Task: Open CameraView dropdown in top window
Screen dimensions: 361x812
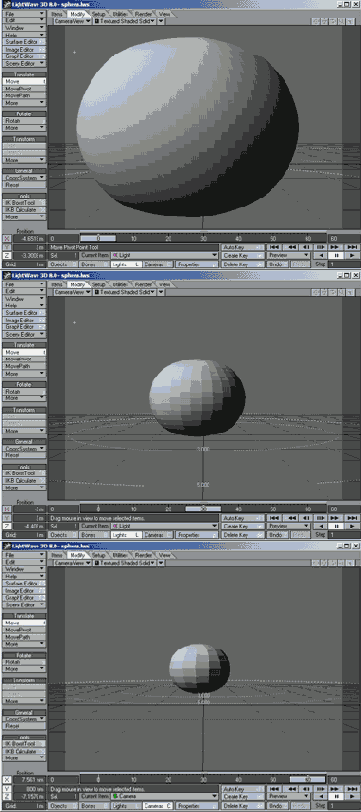Action: (x=73, y=21)
